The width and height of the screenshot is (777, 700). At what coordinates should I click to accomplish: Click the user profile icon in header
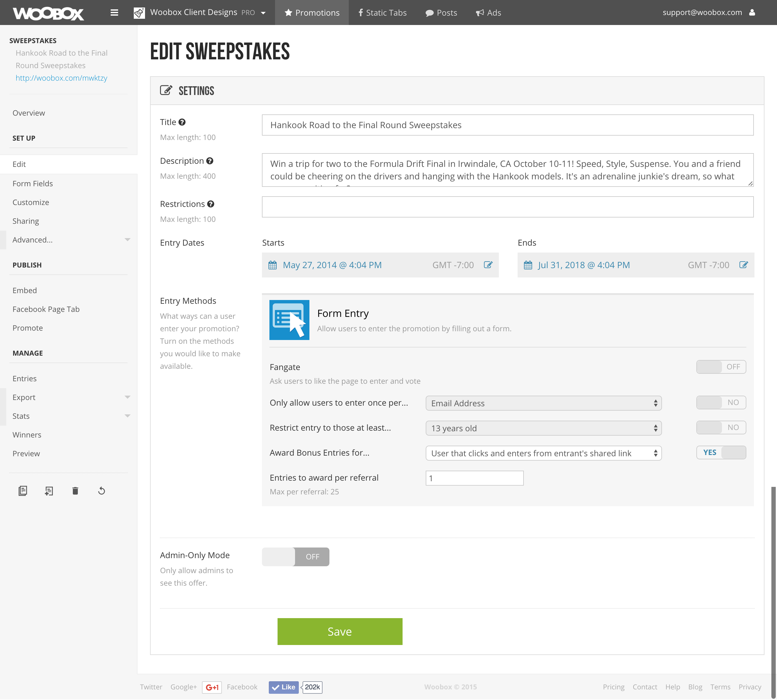[x=752, y=13]
